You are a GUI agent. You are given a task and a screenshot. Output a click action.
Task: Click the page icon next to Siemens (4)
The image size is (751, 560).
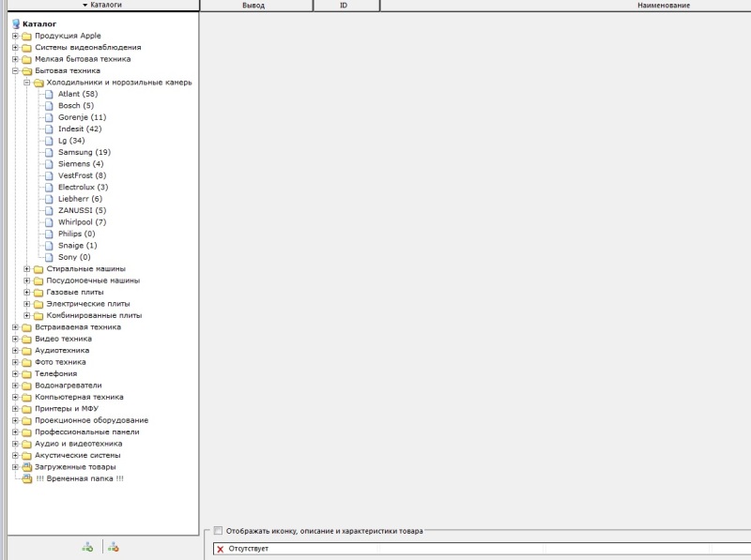tap(49, 164)
